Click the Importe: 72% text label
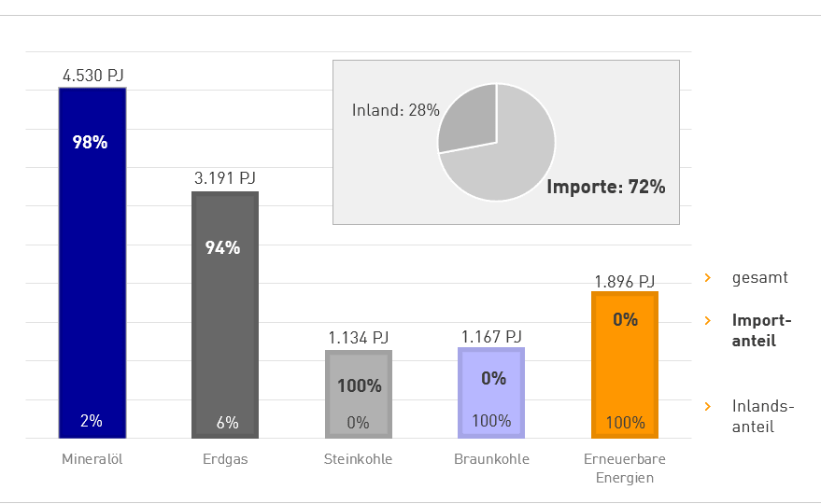This screenshot has height=504, width=821. point(605,187)
